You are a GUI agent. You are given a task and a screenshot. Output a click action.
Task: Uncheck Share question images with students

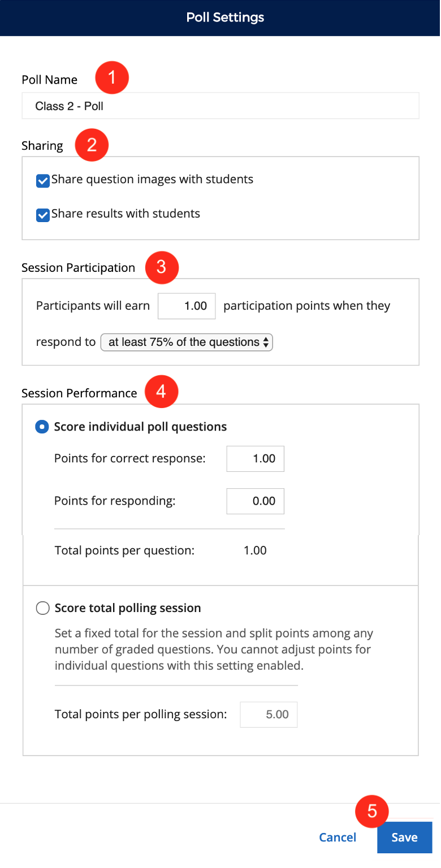click(43, 181)
